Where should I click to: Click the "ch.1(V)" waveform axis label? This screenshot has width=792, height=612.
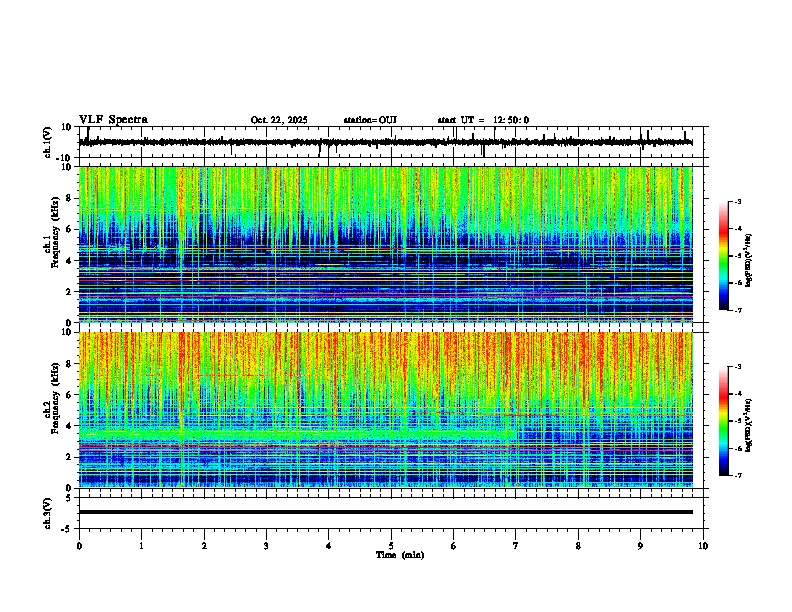point(48,142)
